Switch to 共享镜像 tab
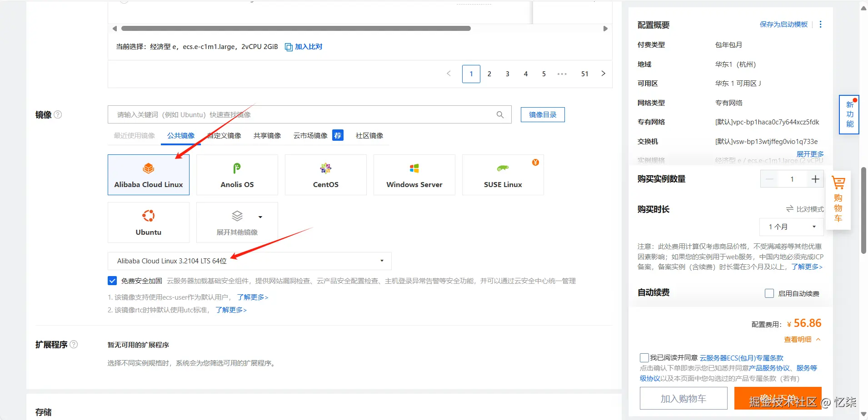Screen dimensions: 868x420 pyautogui.click(x=267, y=135)
